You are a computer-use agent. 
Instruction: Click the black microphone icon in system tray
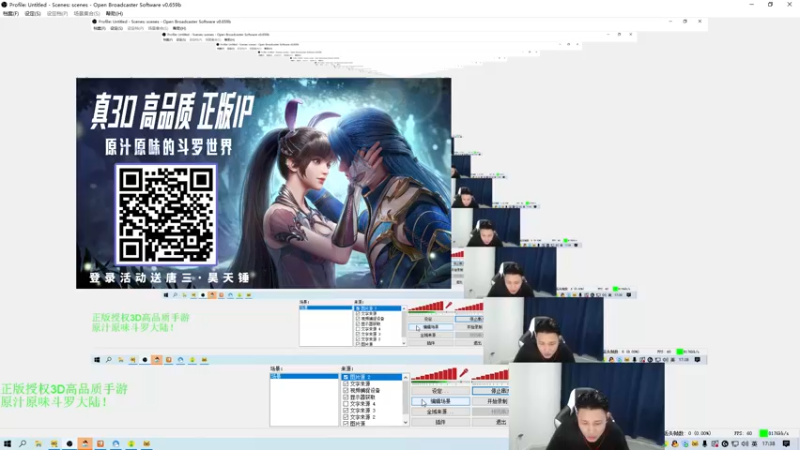coord(705,444)
